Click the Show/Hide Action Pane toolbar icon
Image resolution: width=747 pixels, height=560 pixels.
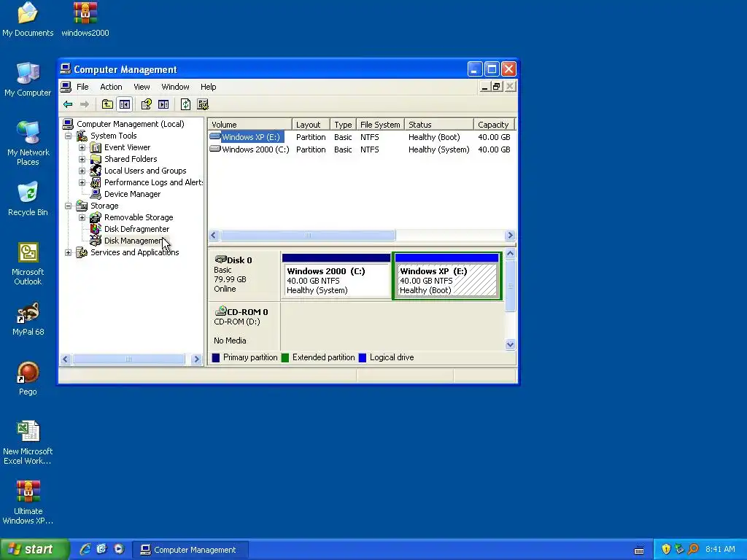[x=163, y=104]
